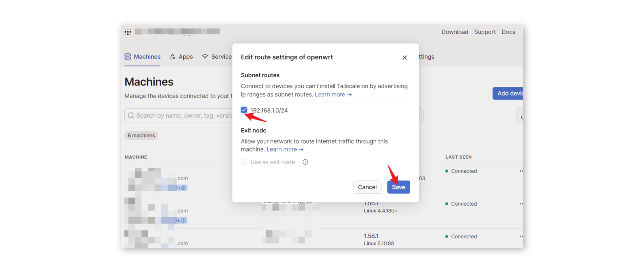This screenshot has width=644, height=273.
Task: Click the 6 machines count badge
Action: coord(141,135)
